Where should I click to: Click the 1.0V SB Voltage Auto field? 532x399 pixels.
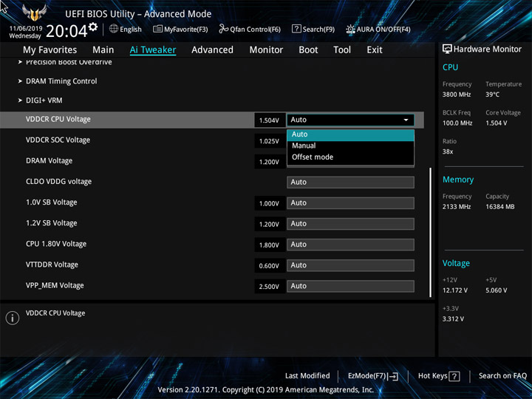[x=350, y=203]
